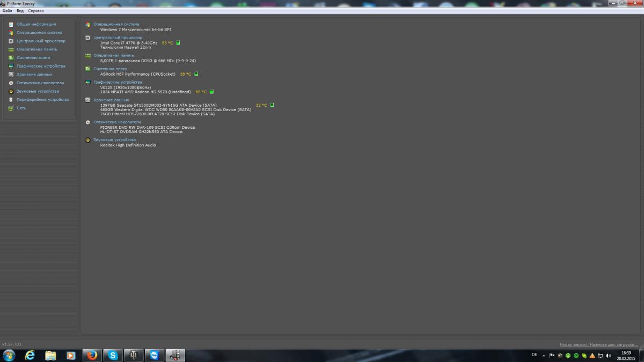Click the motherboard temperature value 38 °C
Screen dimensions: 644x362
point(186,74)
